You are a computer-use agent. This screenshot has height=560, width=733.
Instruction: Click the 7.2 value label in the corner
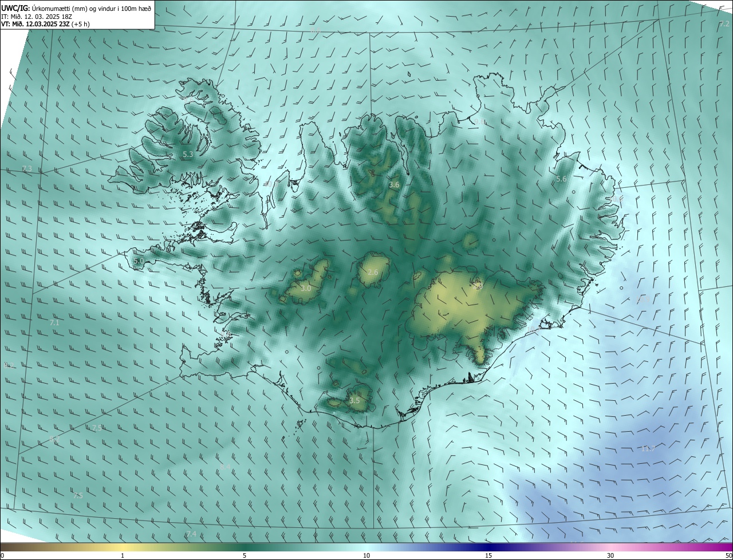tap(724, 24)
